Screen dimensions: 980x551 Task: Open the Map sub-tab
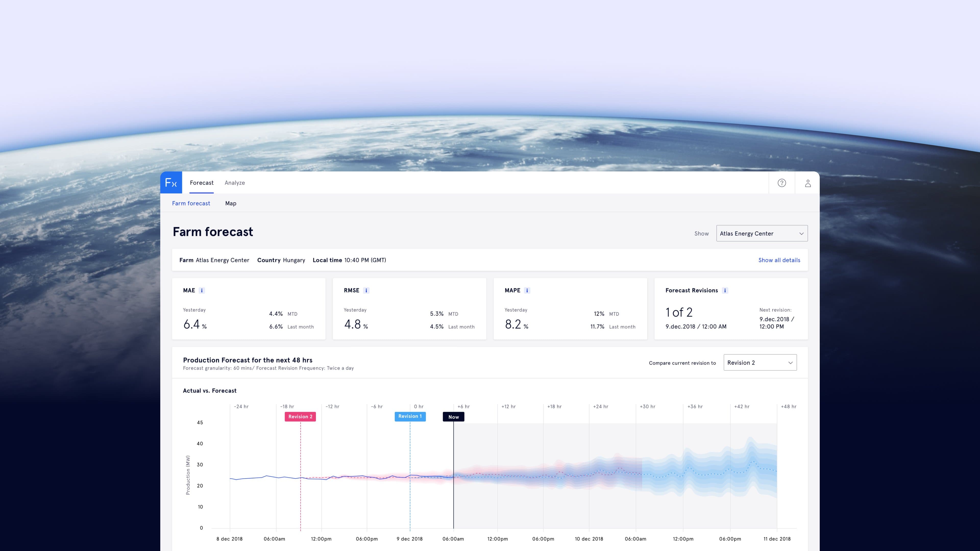pyautogui.click(x=230, y=204)
